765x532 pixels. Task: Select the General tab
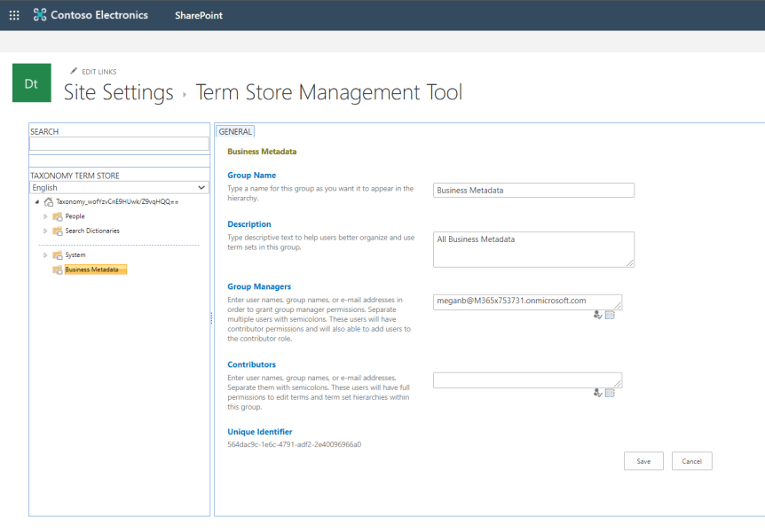[x=235, y=131]
